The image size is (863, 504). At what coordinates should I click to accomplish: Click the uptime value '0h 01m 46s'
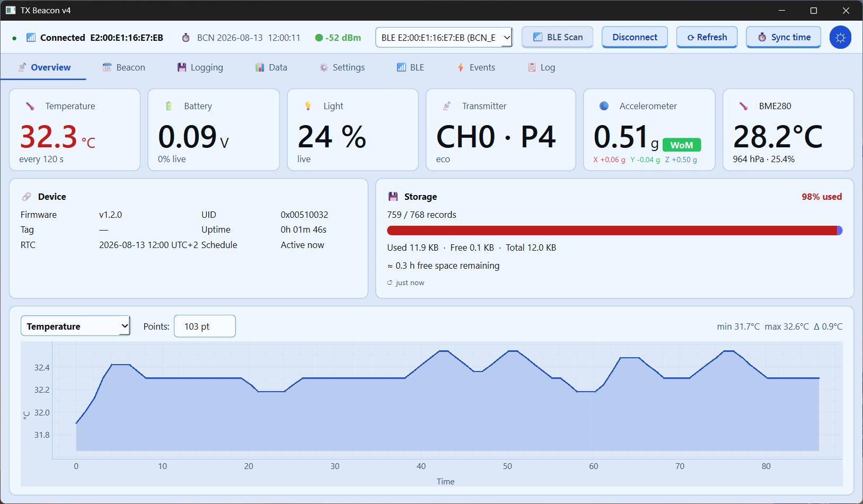[x=303, y=229]
